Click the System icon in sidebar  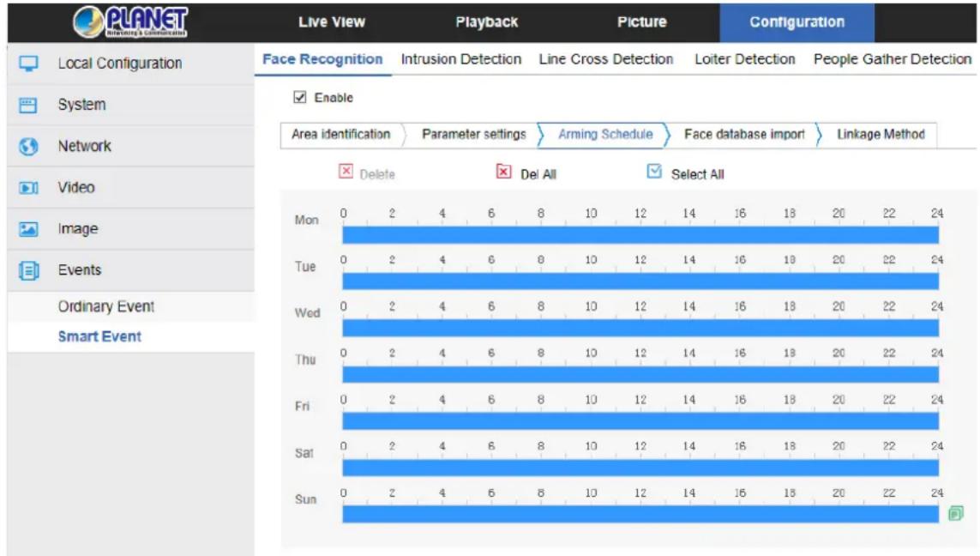point(28,105)
